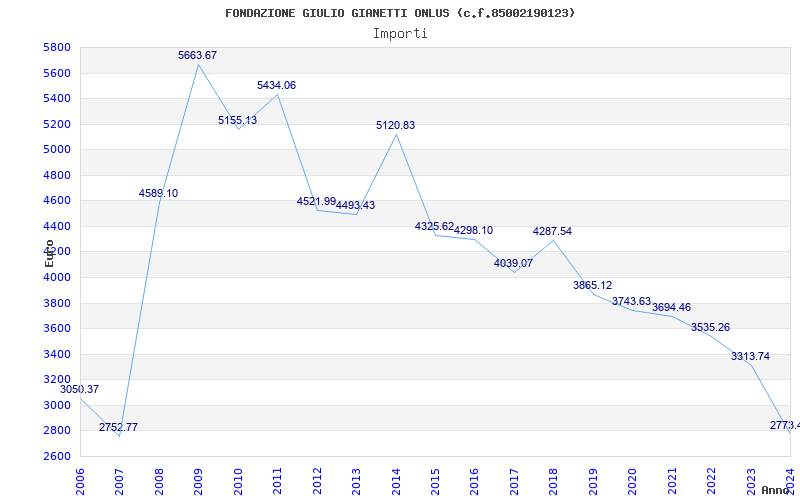The width and height of the screenshot is (800, 500).
Task: Click the 3694.46 data label
Action: click(x=671, y=307)
